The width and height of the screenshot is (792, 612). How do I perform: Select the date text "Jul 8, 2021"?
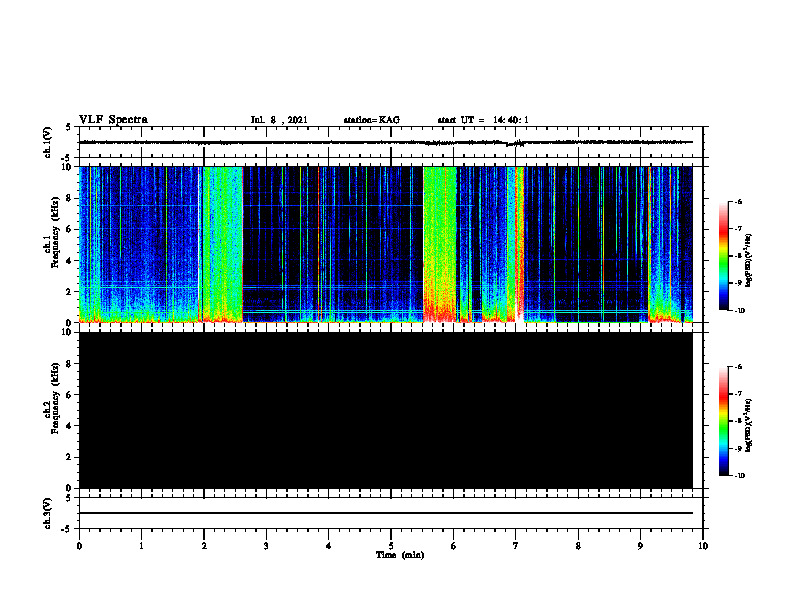click(279, 120)
